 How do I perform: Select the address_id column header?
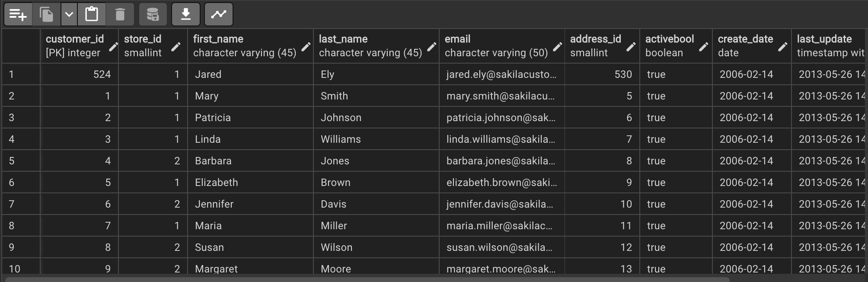pos(602,46)
